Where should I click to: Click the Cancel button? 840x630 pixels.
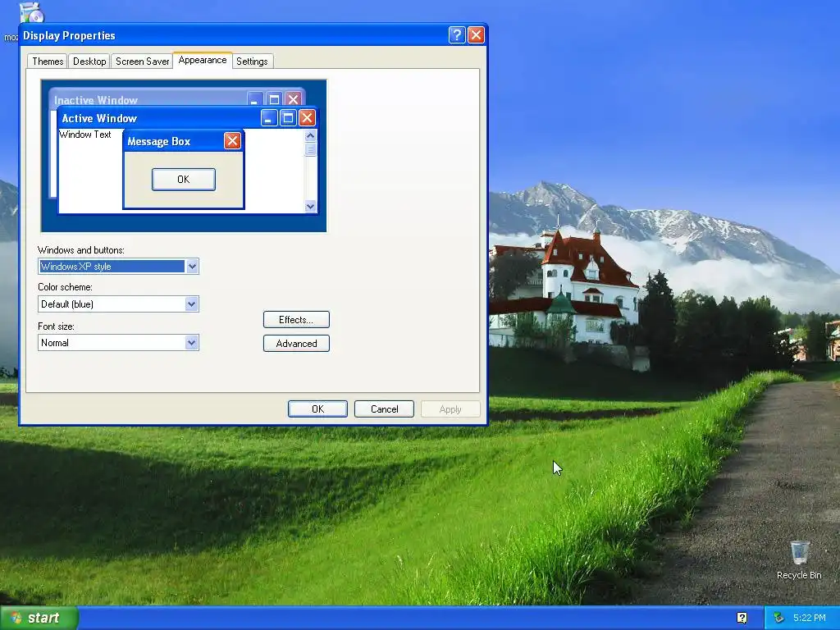click(x=384, y=409)
